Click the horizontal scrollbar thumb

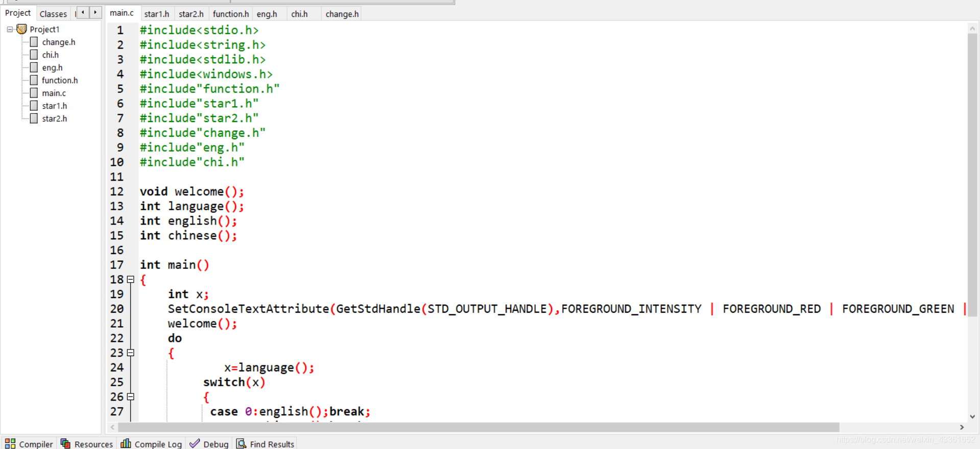tap(479, 427)
